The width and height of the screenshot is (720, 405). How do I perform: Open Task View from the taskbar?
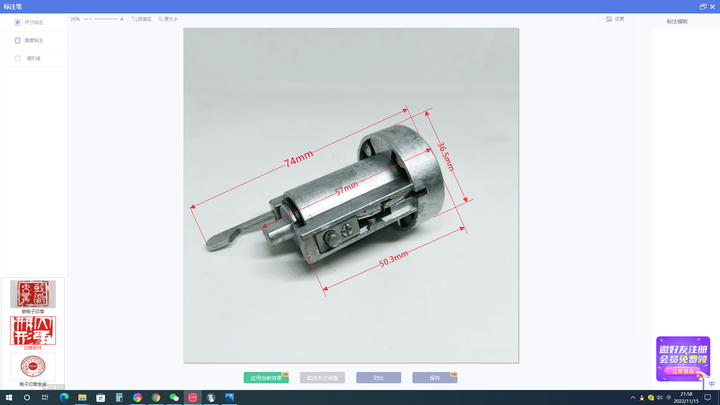coord(45,398)
